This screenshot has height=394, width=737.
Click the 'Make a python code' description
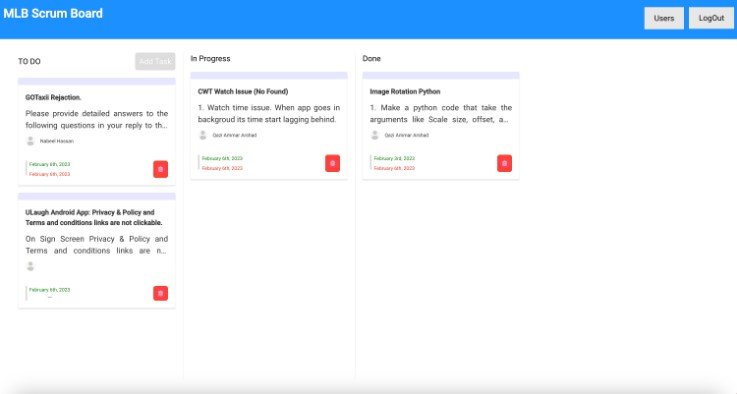click(440, 113)
